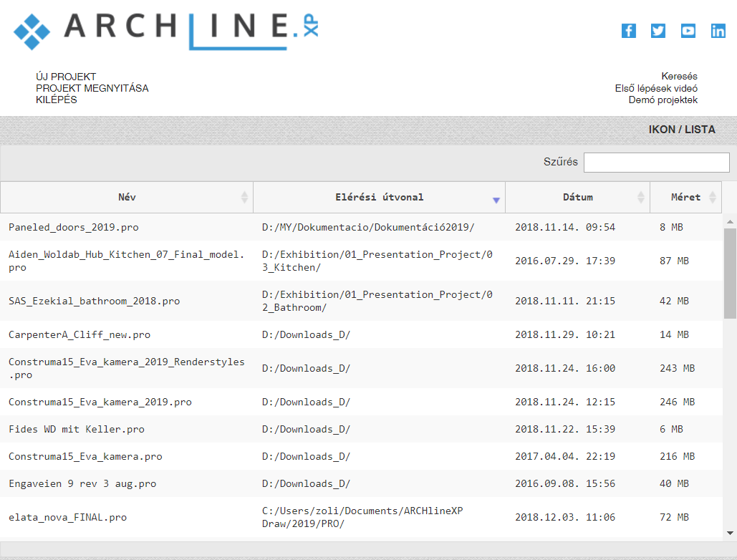Start a new project with ÚJ PROJEKT

coord(66,77)
